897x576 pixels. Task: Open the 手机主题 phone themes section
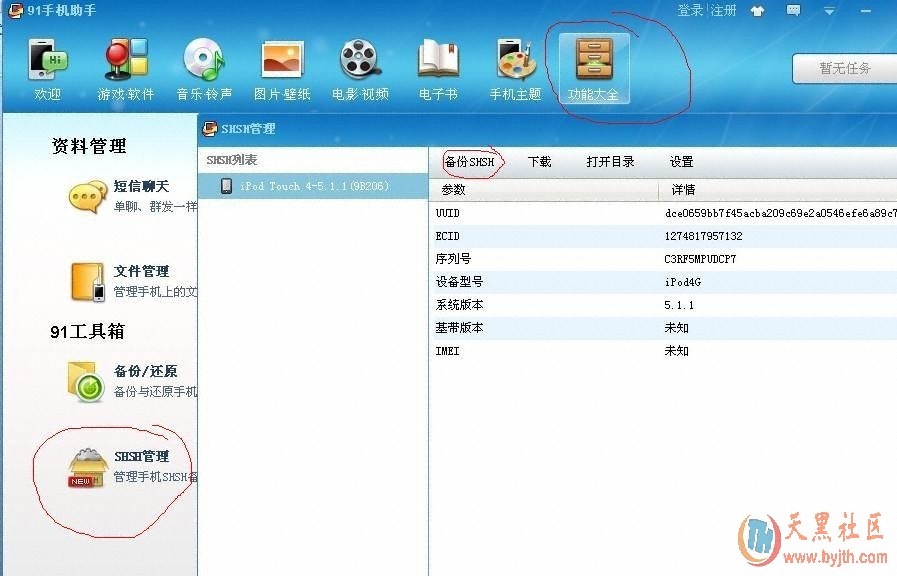(515, 68)
